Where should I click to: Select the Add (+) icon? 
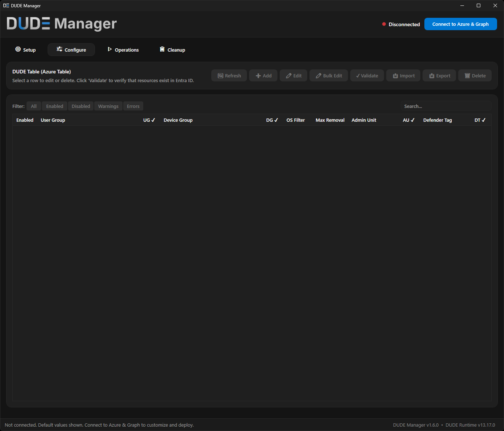[257, 76]
